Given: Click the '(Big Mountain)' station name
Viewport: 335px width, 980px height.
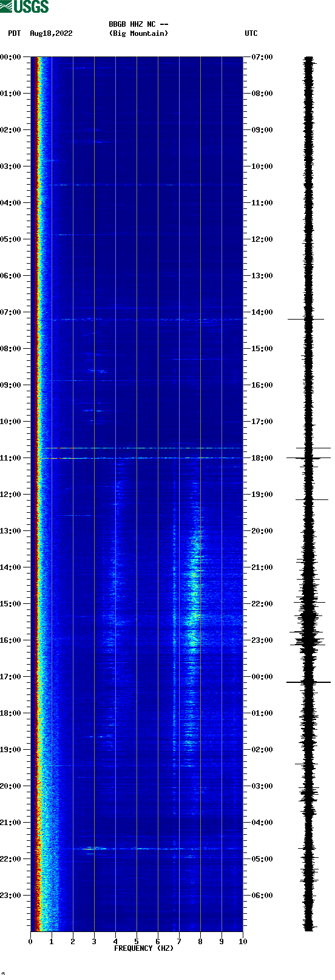Looking at the screenshot, I should coord(138,33).
